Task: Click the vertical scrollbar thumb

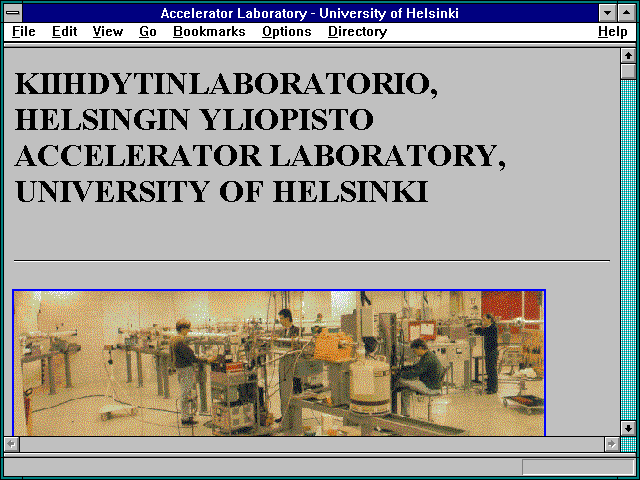Action: click(x=628, y=71)
